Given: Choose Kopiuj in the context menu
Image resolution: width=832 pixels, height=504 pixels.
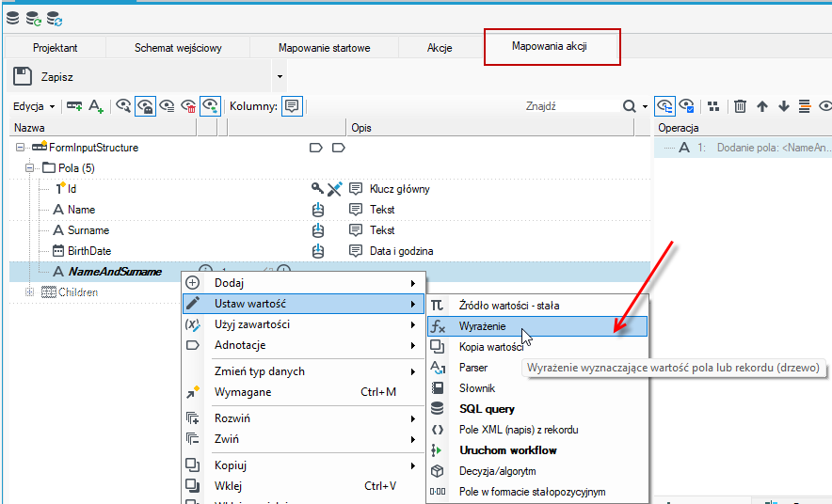Looking at the screenshot, I should [x=303, y=465].
